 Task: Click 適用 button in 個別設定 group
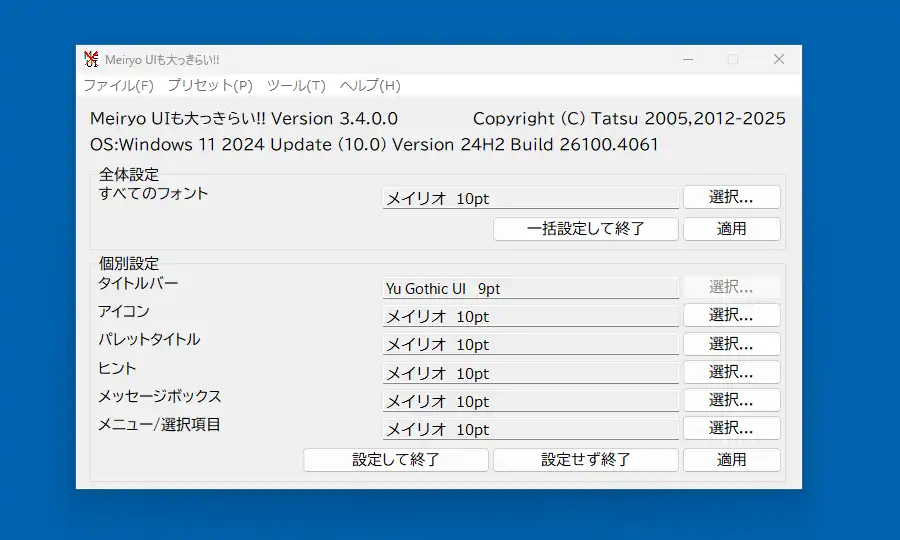pos(732,460)
